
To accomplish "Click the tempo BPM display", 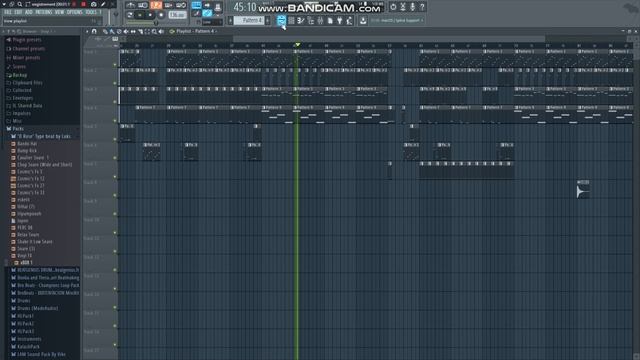I will pos(177,15).
